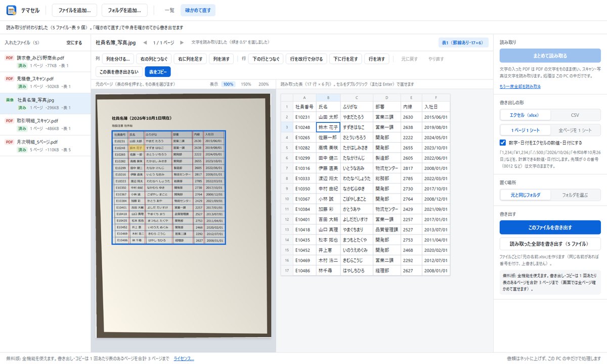Click the 行を消す button

(377, 59)
